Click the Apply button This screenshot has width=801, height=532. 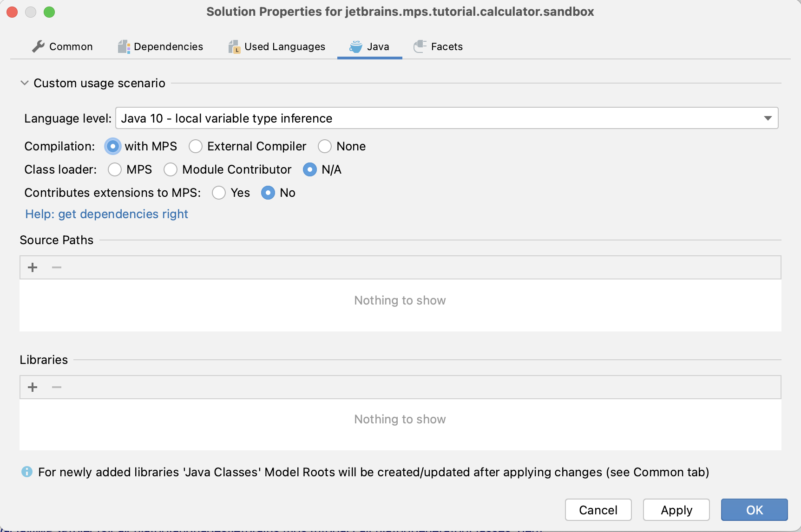pos(676,510)
